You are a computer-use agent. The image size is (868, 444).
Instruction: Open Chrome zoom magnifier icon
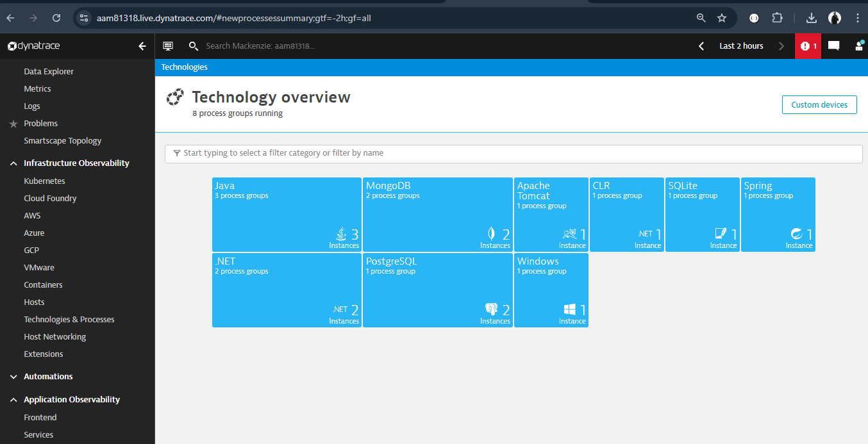(701, 18)
